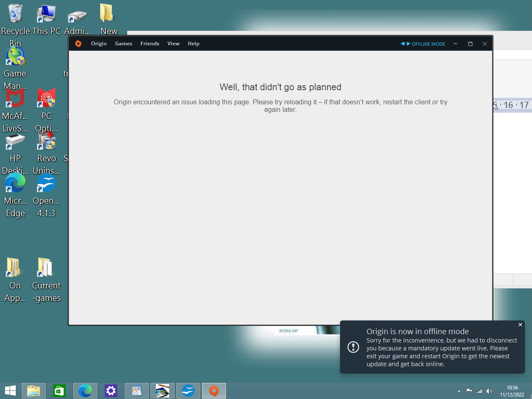Show hidden system tray icons
Viewport: 532px width, 399px height.
[459, 391]
